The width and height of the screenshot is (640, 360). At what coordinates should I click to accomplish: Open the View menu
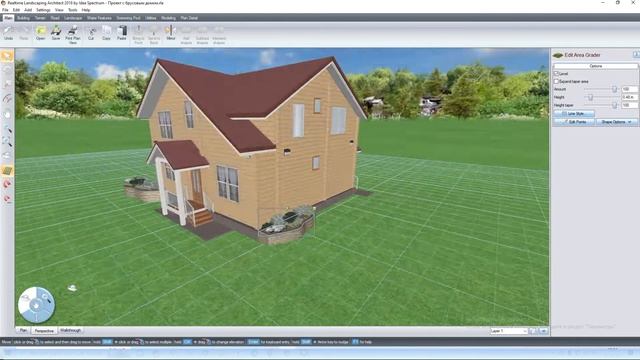[59, 10]
